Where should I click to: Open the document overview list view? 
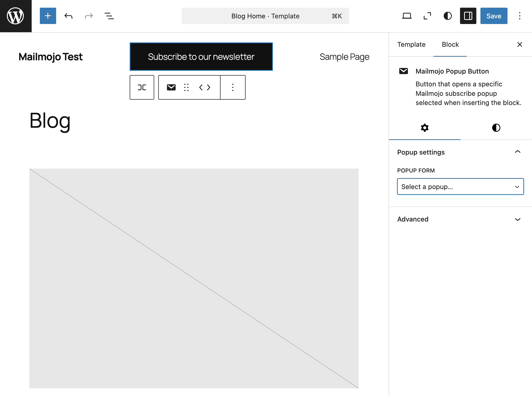click(109, 16)
